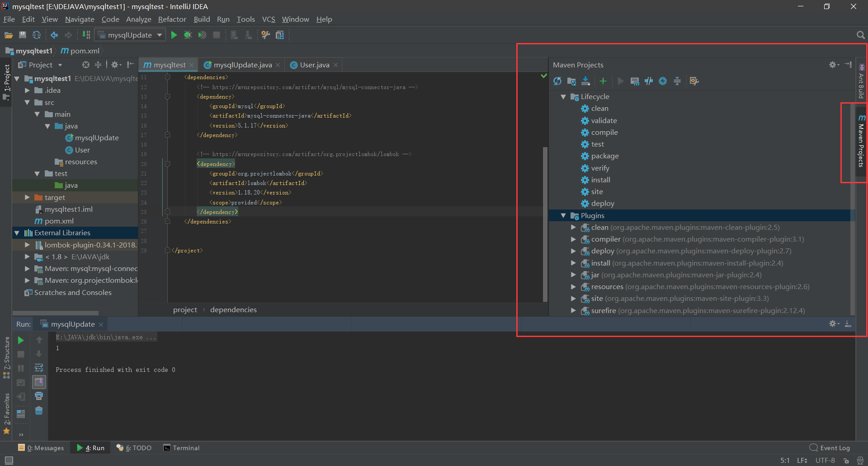This screenshot has width=868, height=466.
Task: Click Execute Maven Goal icon
Action: 635,81
